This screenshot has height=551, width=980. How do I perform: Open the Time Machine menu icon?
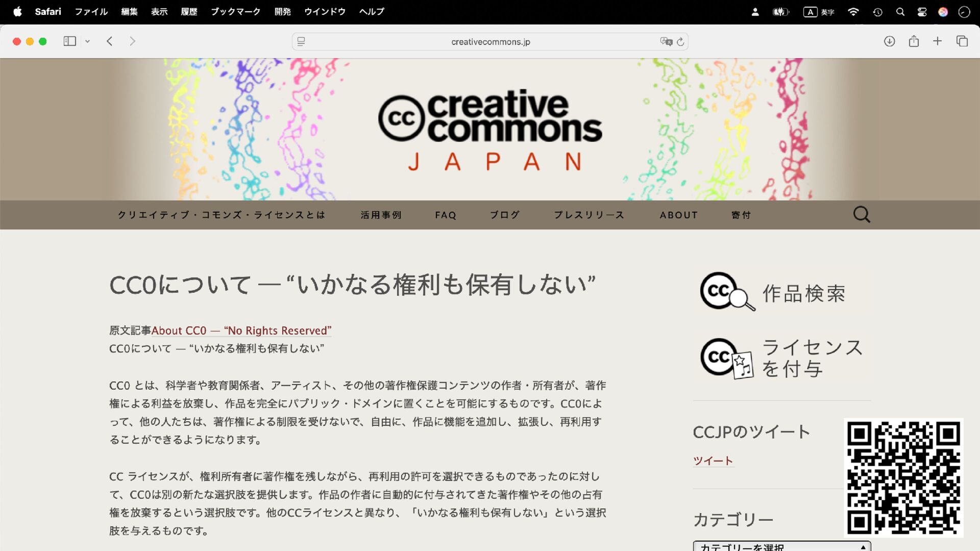coord(877,12)
